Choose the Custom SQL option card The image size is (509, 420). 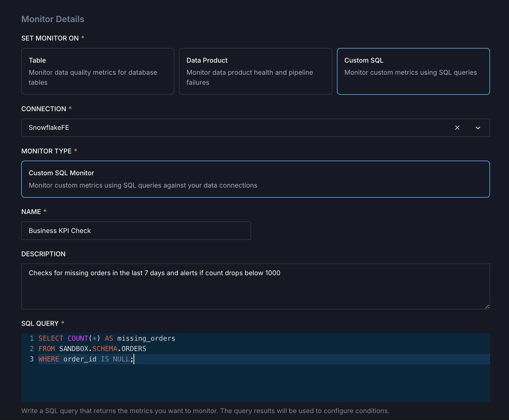tap(413, 71)
